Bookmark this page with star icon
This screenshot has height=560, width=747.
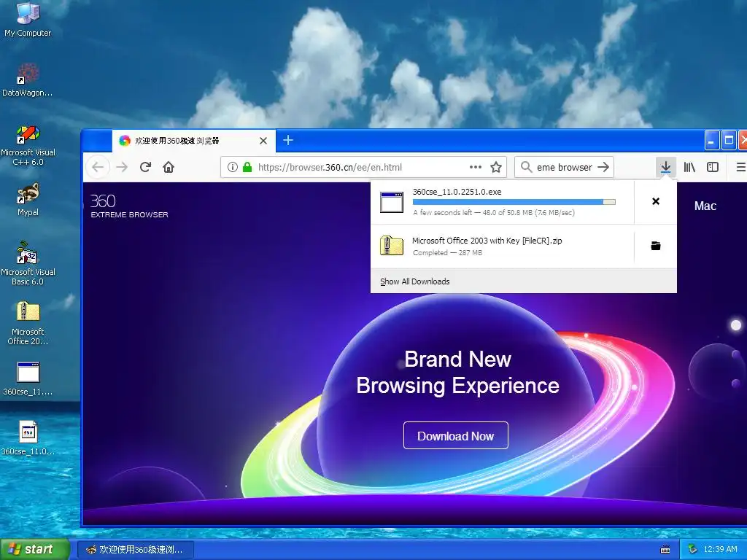496,167
